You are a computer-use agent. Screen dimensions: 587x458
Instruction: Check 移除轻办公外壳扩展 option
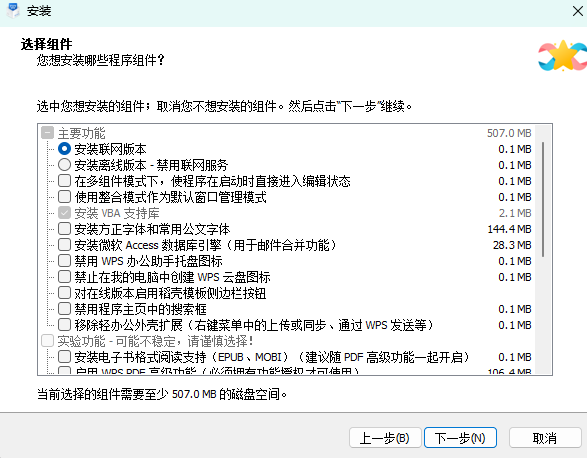click(x=64, y=325)
